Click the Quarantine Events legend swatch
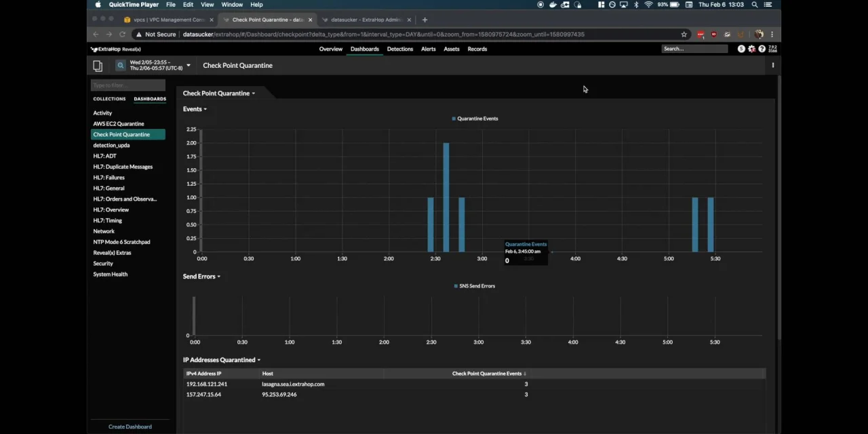This screenshot has height=434, width=868. 454,119
